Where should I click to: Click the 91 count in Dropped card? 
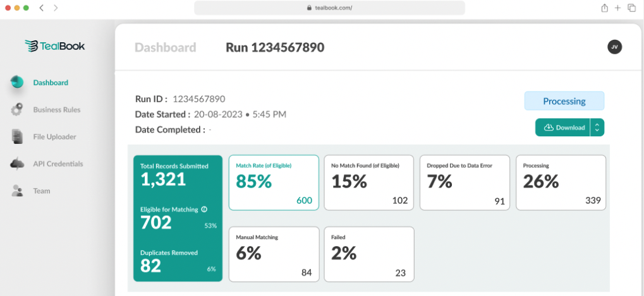pos(499,201)
